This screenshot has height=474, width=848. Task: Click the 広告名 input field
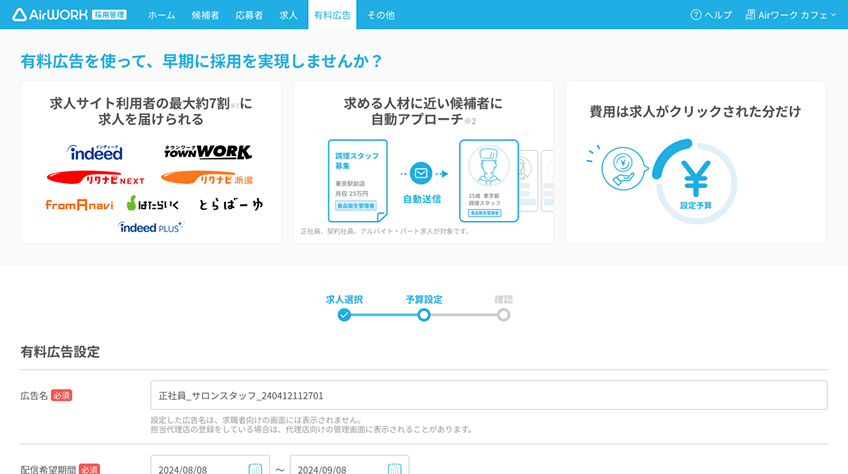[x=489, y=395]
